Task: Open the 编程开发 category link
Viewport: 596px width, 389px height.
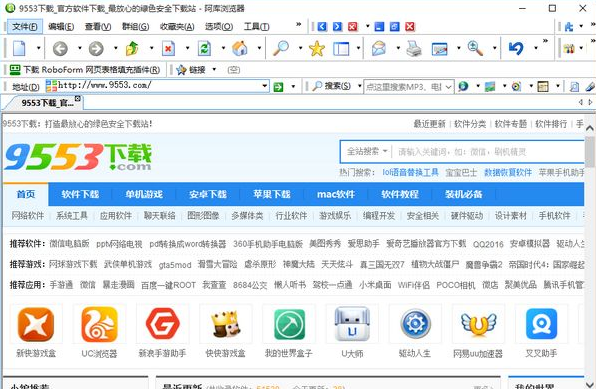Action: coord(379,216)
